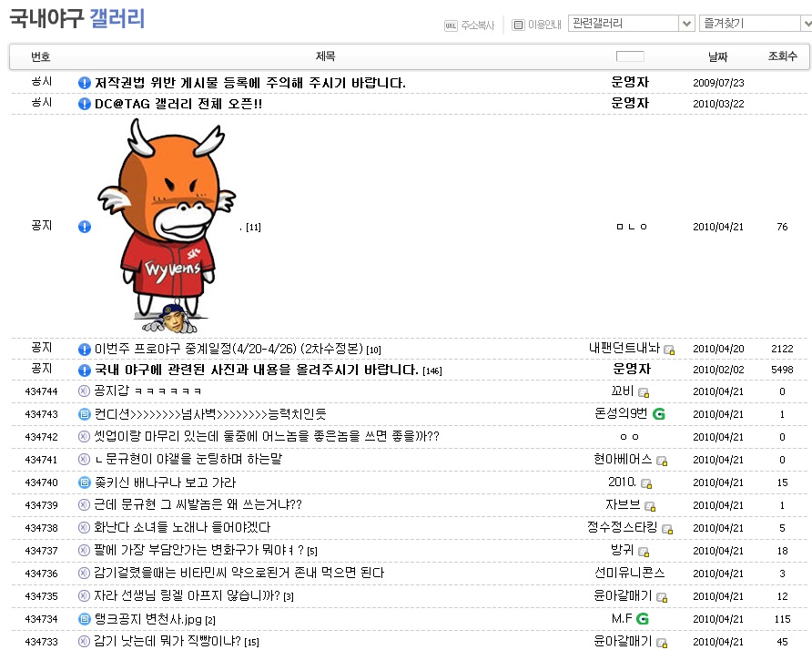Click the text-post icon for ㄴ문규현이 야갤을 post
Viewport: 812px width, 650px height.
(x=84, y=460)
